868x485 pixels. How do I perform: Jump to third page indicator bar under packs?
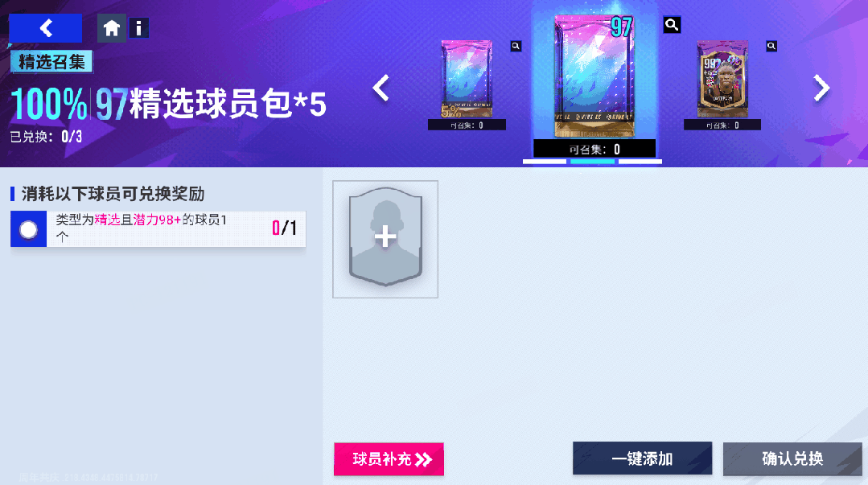pos(640,162)
